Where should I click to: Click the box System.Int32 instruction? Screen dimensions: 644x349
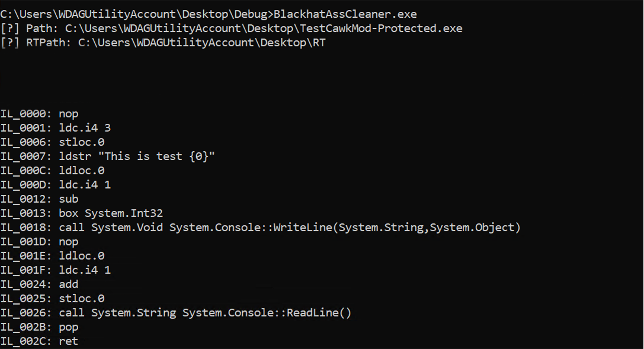click(111, 213)
